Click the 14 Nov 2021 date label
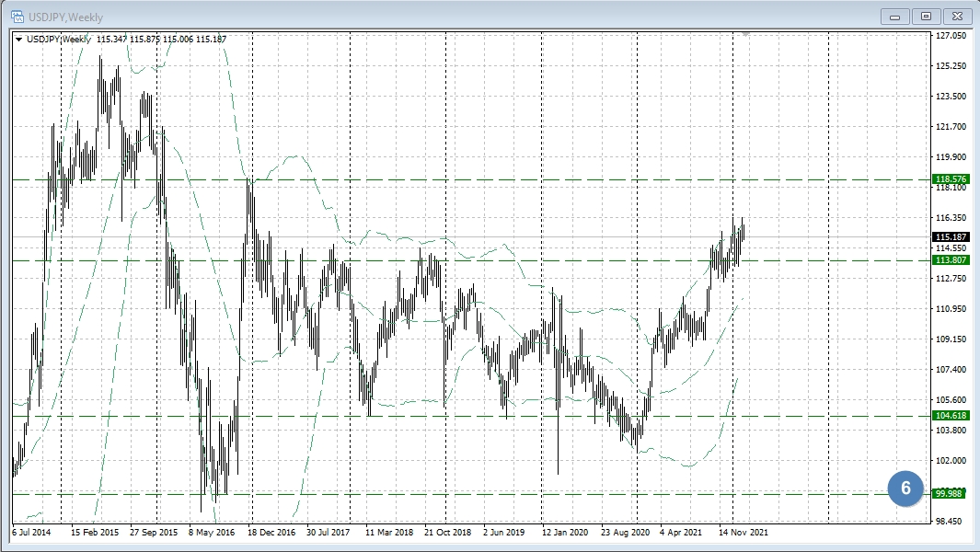980x552 pixels. 743,532
